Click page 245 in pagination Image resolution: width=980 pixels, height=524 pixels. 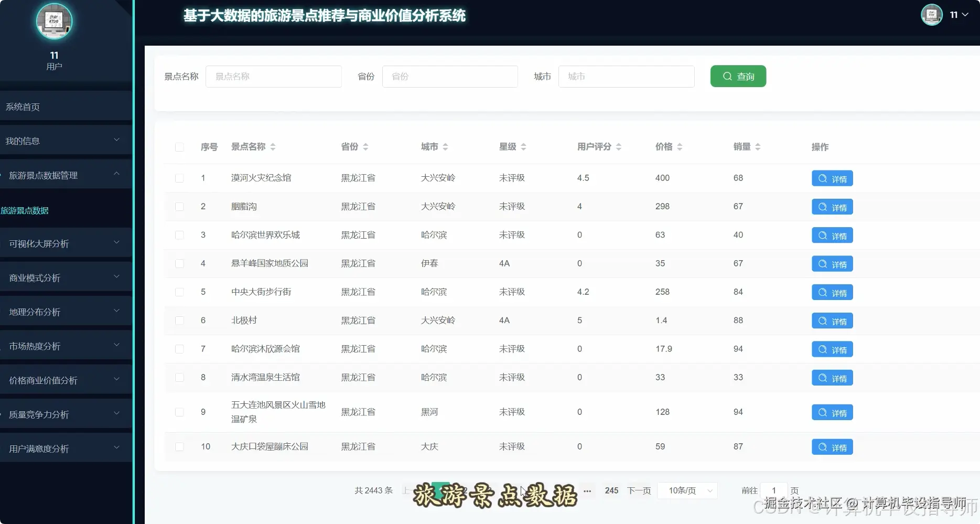(611, 490)
